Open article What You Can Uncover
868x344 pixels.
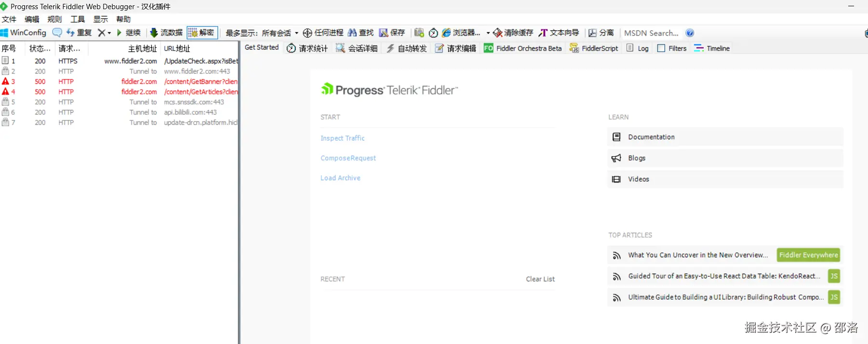click(x=697, y=255)
